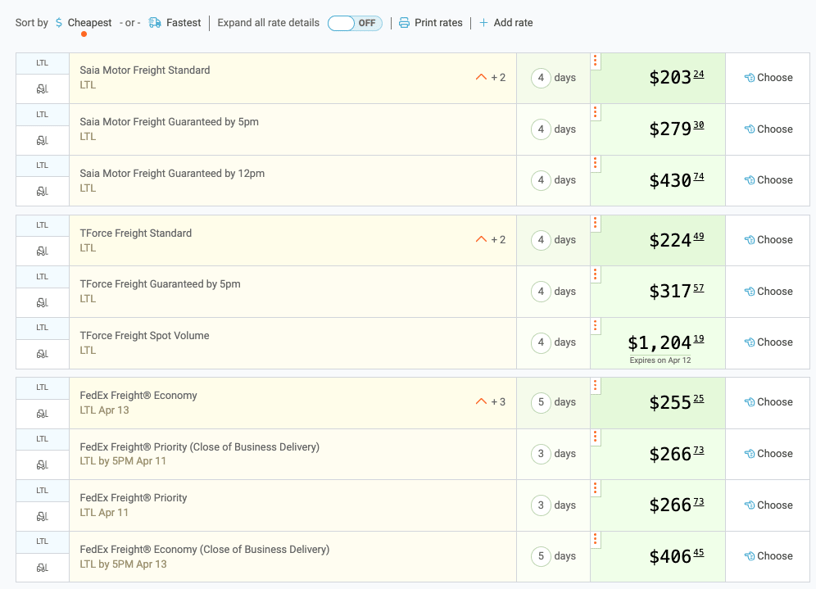Choose Saia Motor Freight Guaranteed by 5pm
This screenshot has height=589, width=816.
pos(768,129)
